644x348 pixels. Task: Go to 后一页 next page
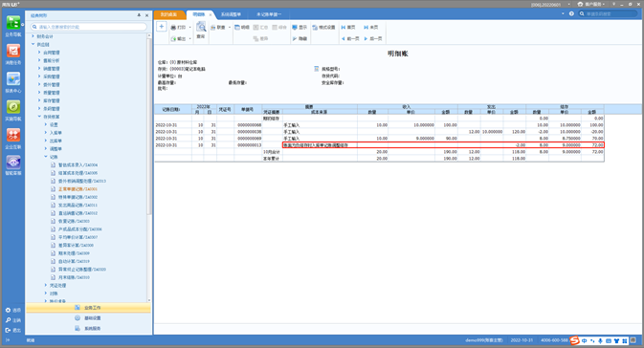point(373,38)
